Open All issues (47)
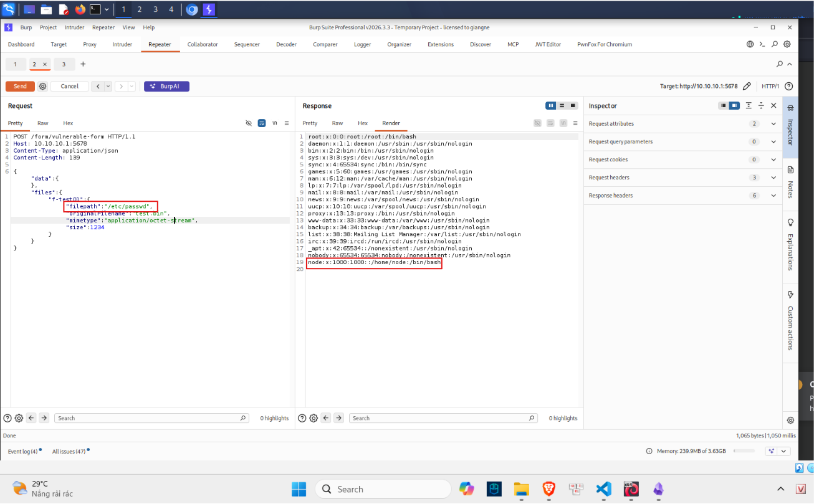 (x=70, y=451)
